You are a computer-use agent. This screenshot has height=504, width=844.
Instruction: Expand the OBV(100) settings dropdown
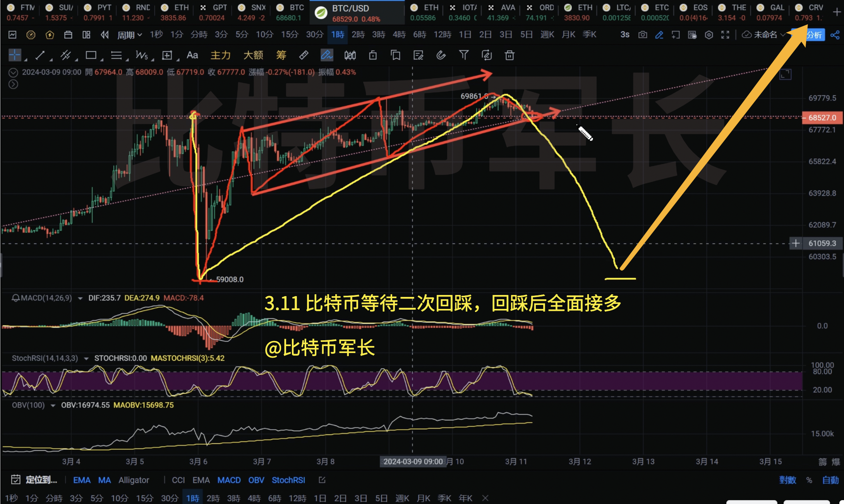click(x=53, y=405)
